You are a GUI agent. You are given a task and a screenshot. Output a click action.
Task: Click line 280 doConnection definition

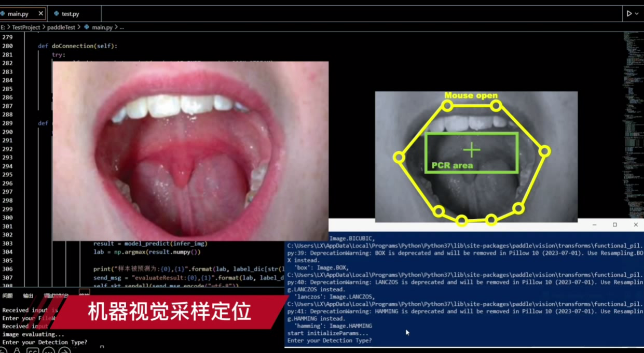[85, 46]
